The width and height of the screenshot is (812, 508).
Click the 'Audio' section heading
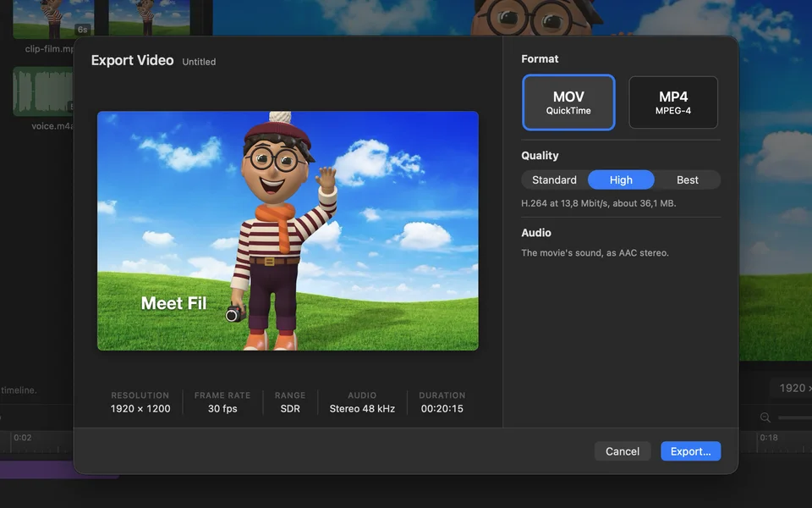[536, 233]
